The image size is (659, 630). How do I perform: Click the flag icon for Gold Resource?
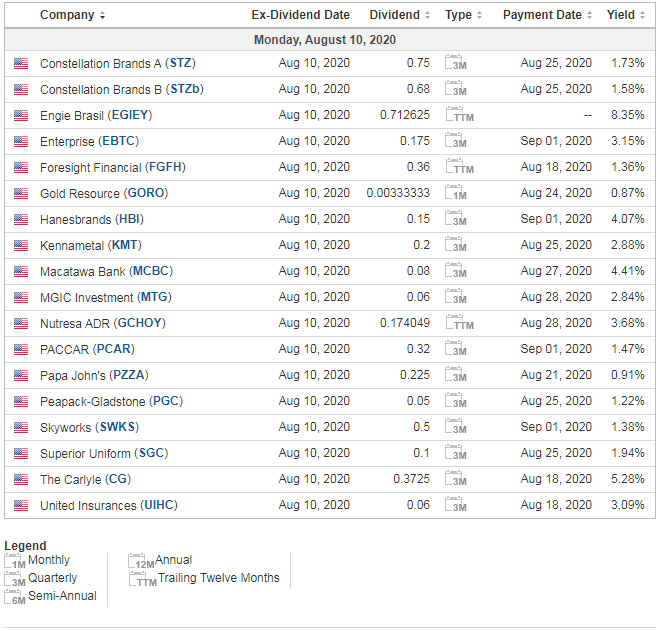point(21,194)
